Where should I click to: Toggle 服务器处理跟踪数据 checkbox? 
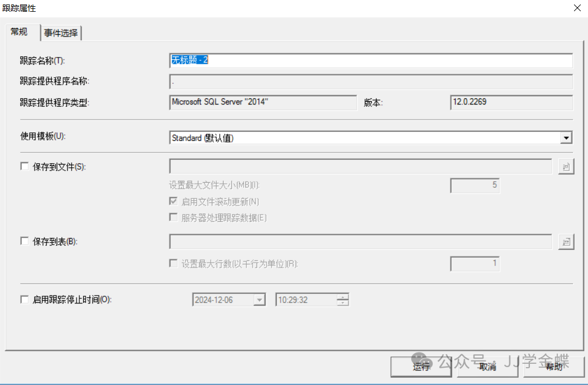pos(173,217)
